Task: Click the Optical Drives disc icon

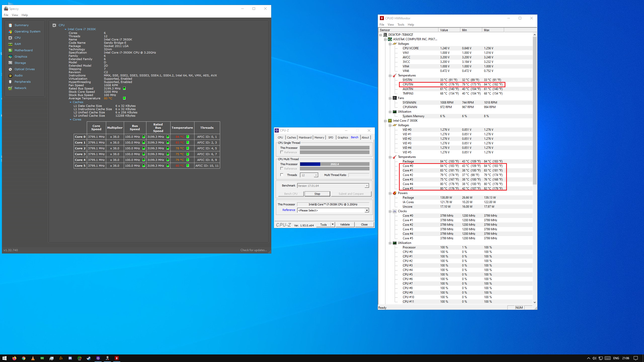Action: (x=10, y=69)
